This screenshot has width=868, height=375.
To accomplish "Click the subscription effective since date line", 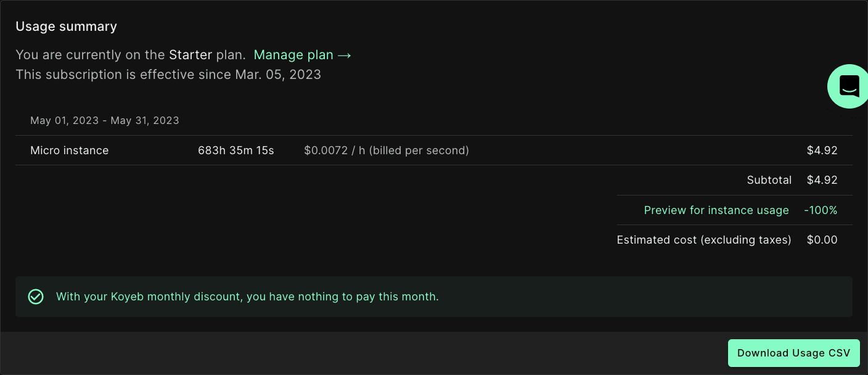I will coord(168,75).
